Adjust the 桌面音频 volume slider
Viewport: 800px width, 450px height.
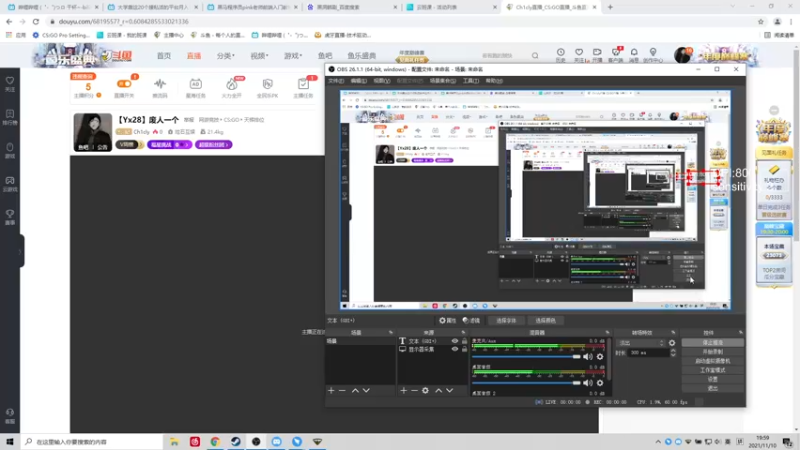point(526,383)
